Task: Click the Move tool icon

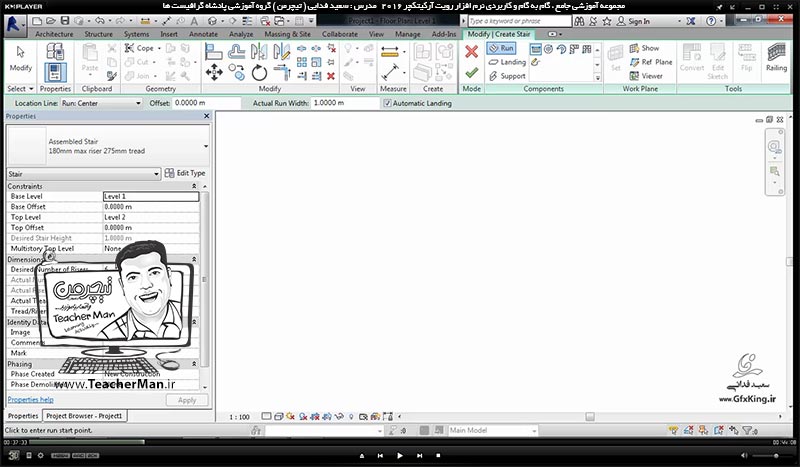Action: tap(214, 72)
